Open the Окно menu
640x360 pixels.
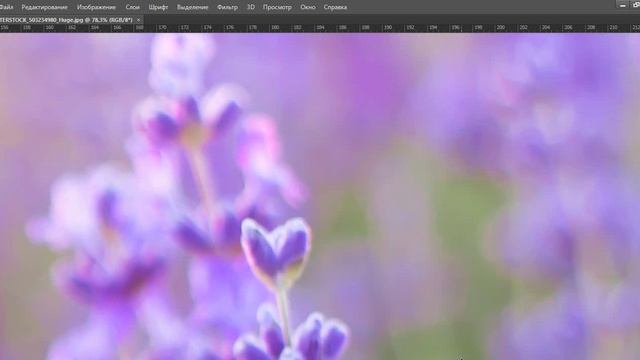[x=308, y=7]
